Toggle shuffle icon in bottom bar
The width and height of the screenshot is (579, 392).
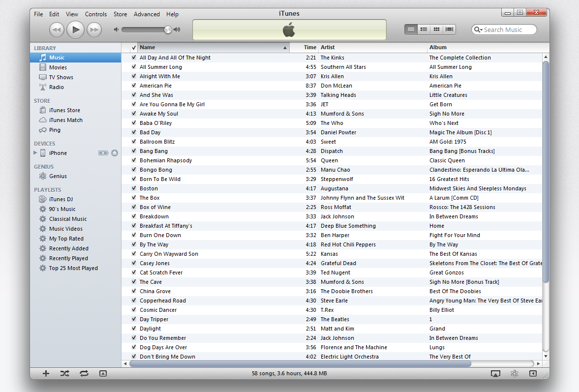pyautogui.click(x=64, y=373)
